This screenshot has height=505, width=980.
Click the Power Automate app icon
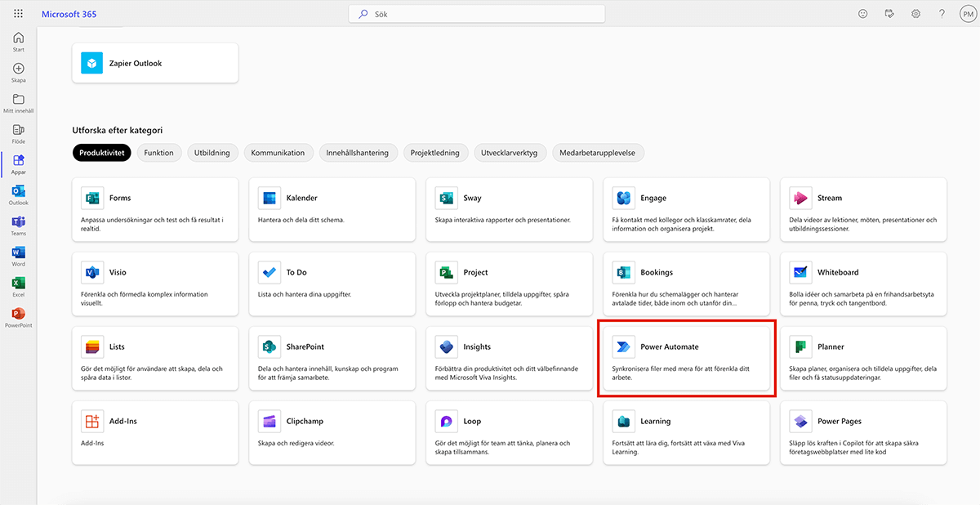623,346
